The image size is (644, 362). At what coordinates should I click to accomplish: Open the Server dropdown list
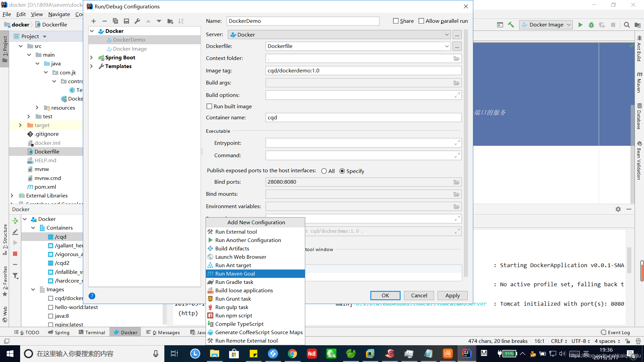click(x=447, y=35)
